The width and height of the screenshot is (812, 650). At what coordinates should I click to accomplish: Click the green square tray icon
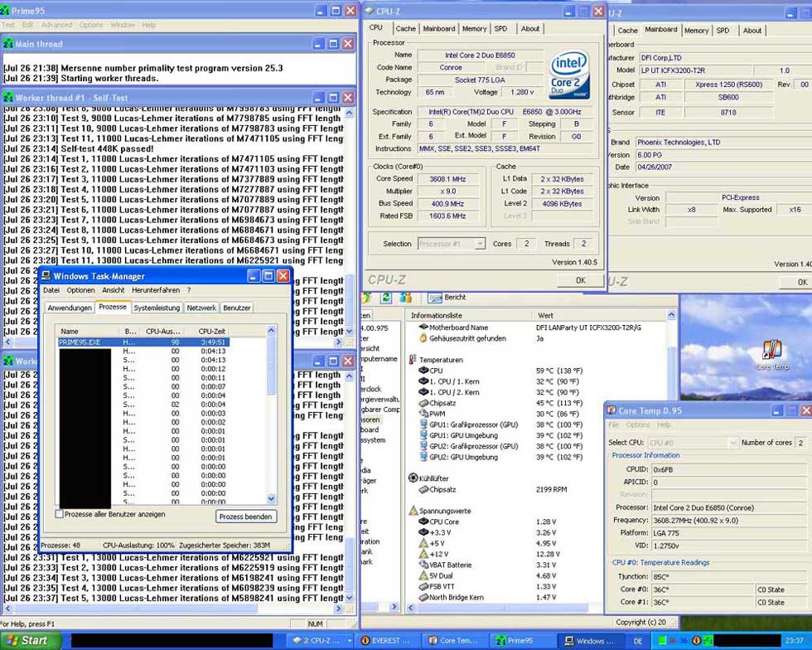(662, 641)
